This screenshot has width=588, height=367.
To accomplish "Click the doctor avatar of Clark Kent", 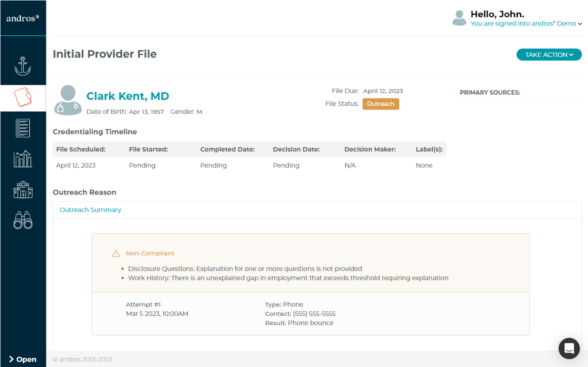I will tap(68, 100).
